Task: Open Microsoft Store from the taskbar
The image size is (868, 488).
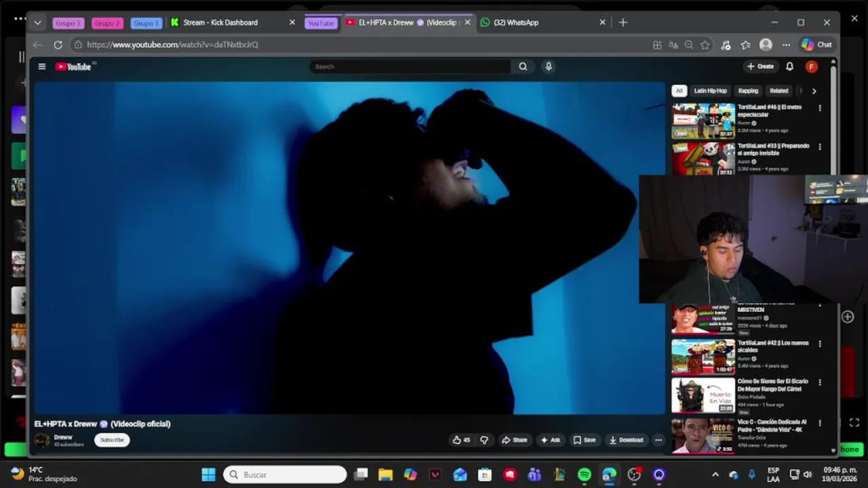Action: pyautogui.click(x=484, y=474)
